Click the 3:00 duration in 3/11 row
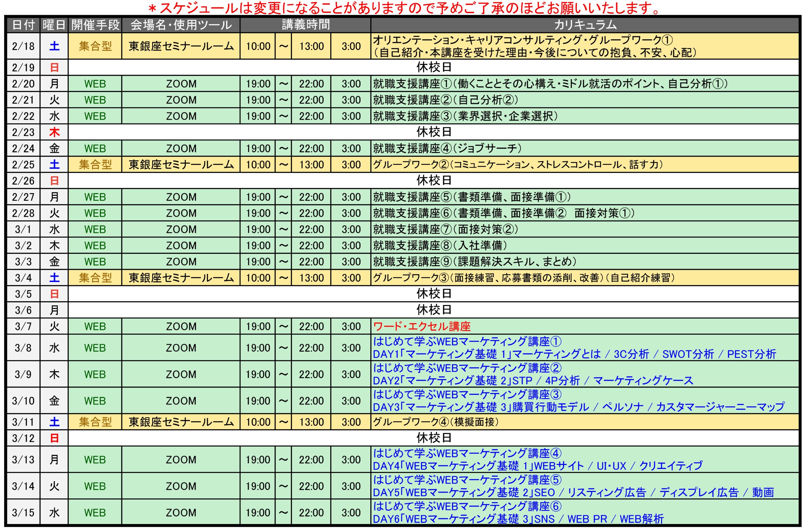Image resolution: width=804 pixels, height=532 pixels. pos(351,422)
